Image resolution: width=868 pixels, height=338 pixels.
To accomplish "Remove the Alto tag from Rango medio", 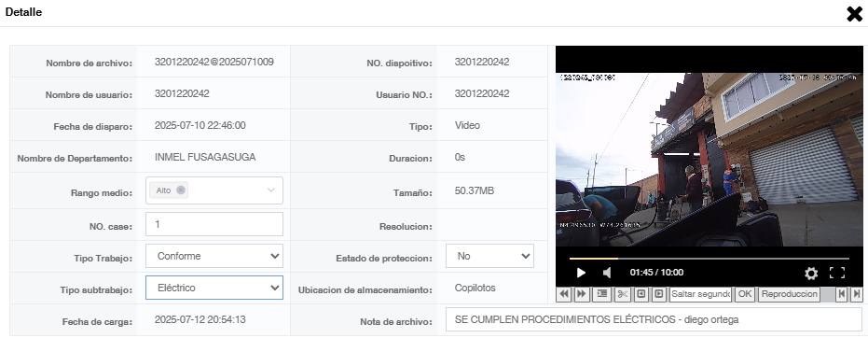I will click(181, 190).
